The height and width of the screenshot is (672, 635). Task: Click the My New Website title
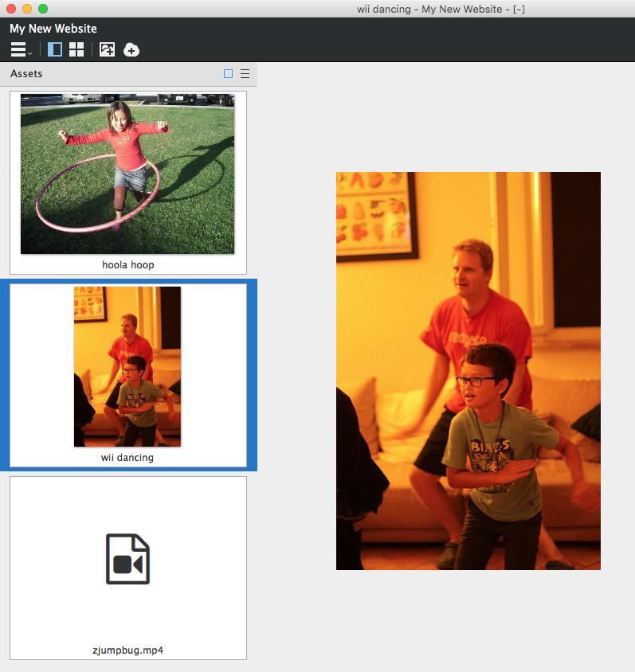[53, 29]
